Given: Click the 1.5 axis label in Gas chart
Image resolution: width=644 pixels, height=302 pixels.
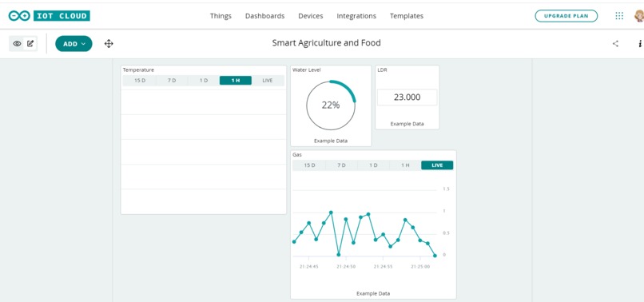Looking at the screenshot, I should click(x=446, y=189).
